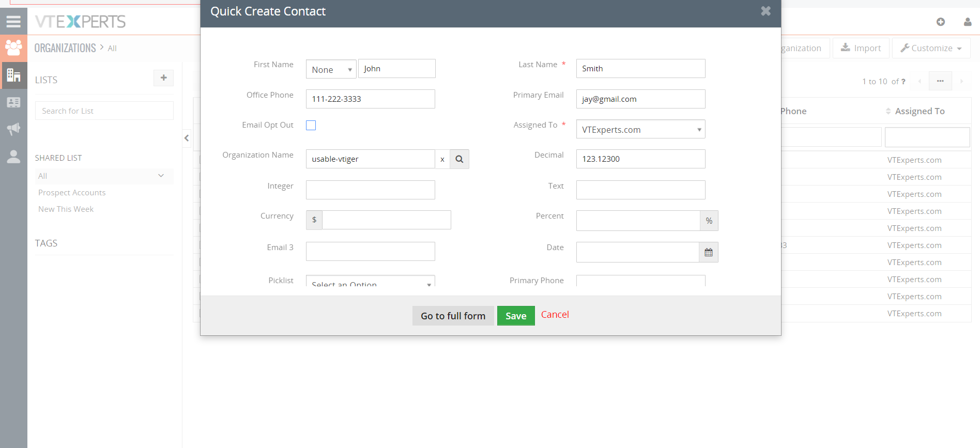This screenshot has width=980, height=448.
Task: Click the Currency amount field
Action: pos(387,220)
